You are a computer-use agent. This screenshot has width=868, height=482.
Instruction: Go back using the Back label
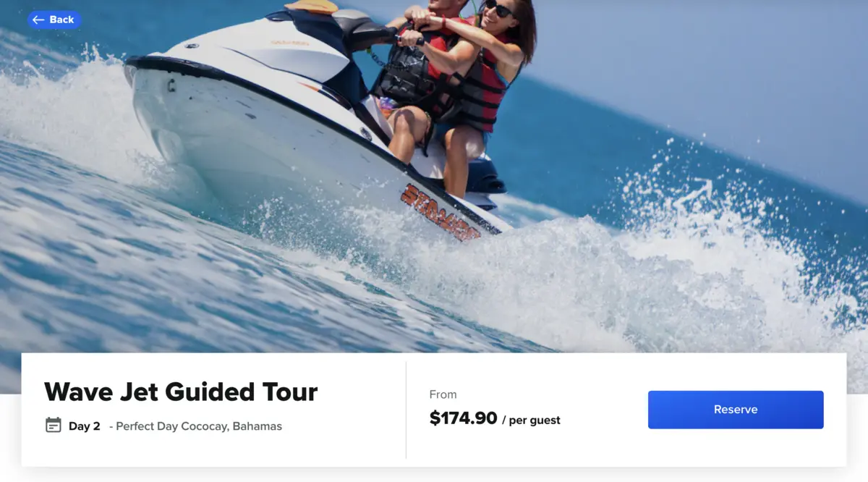(61, 20)
